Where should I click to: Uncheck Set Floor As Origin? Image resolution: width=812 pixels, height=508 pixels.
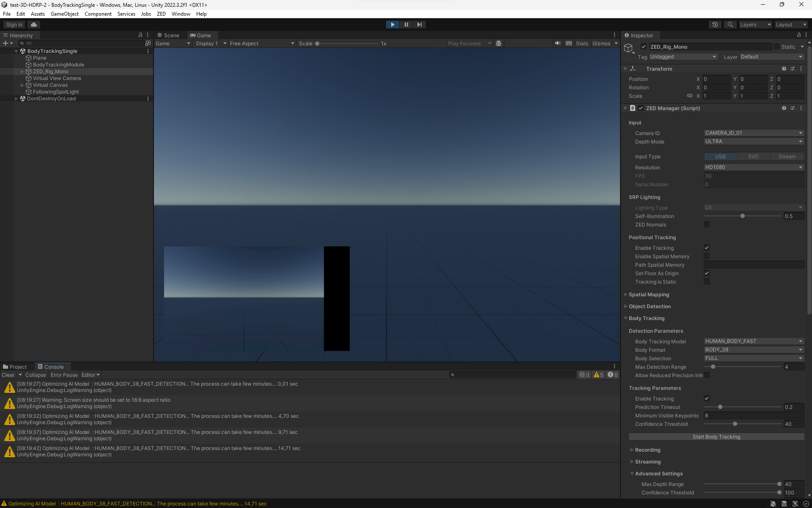pyautogui.click(x=706, y=273)
